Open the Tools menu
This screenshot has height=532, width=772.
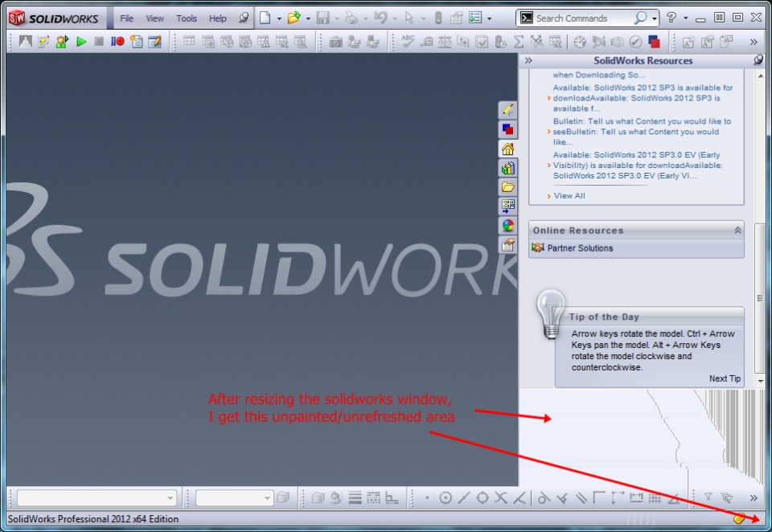pos(186,18)
